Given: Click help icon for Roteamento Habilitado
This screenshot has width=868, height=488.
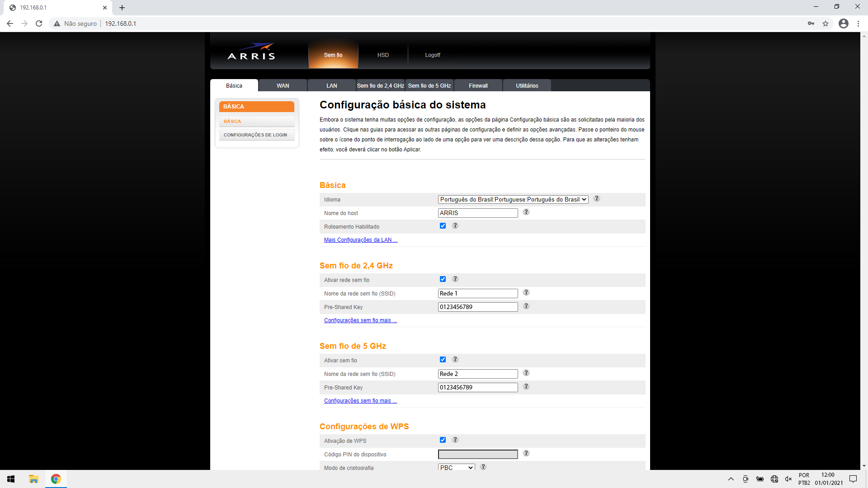Looking at the screenshot, I should (455, 225).
